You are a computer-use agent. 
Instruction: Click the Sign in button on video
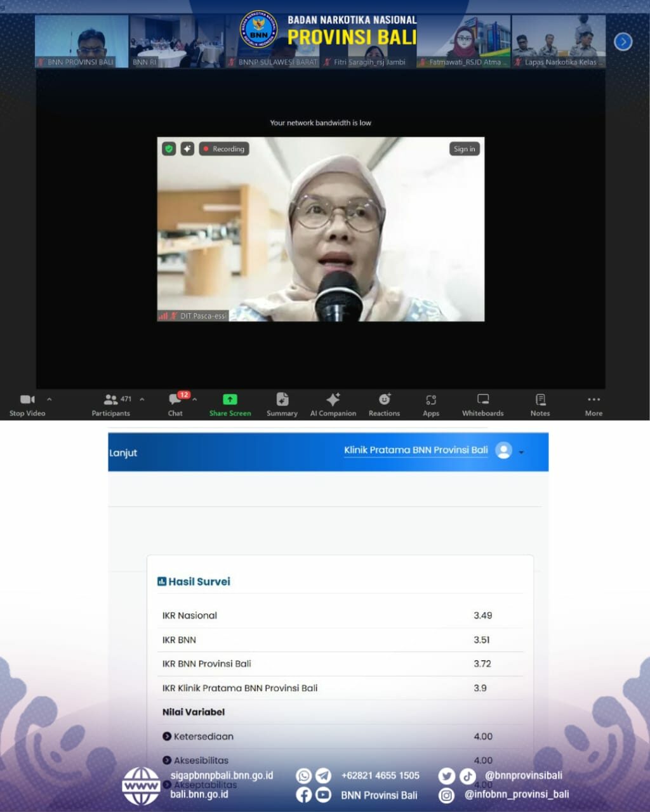(x=464, y=148)
